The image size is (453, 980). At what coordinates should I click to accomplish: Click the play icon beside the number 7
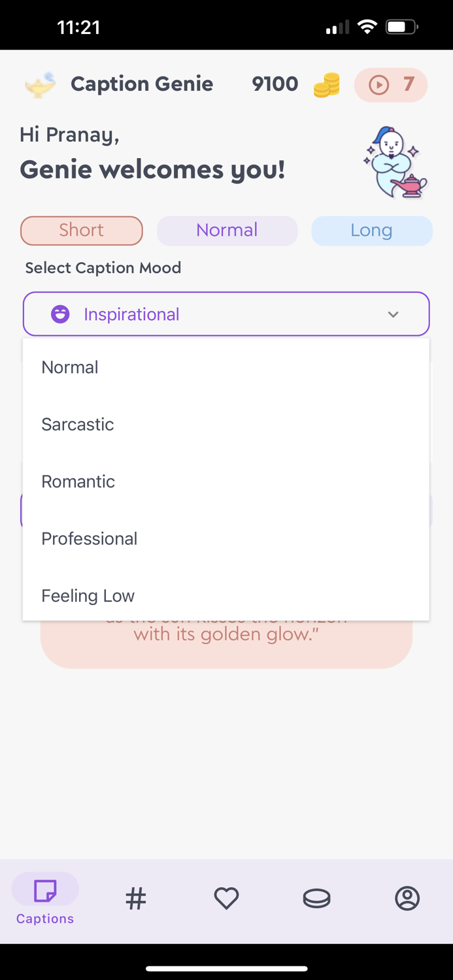tap(378, 85)
